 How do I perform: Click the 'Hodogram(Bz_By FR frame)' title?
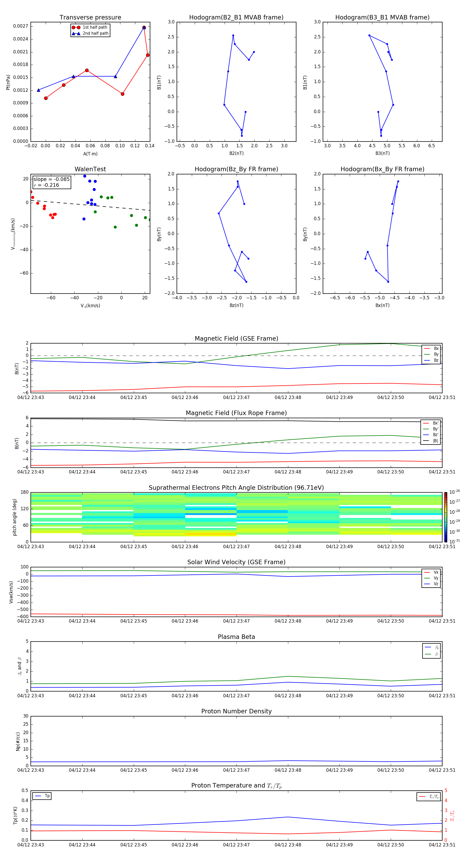tap(236, 169)
